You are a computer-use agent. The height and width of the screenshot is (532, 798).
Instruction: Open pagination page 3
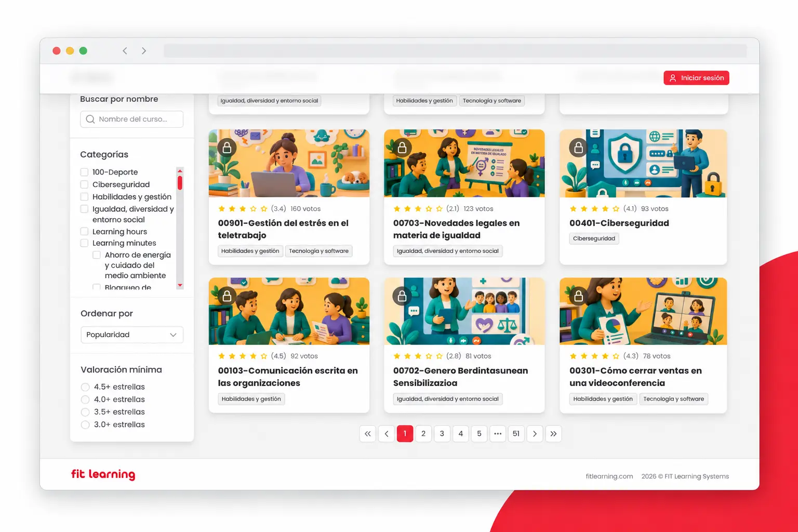(442, 434)
